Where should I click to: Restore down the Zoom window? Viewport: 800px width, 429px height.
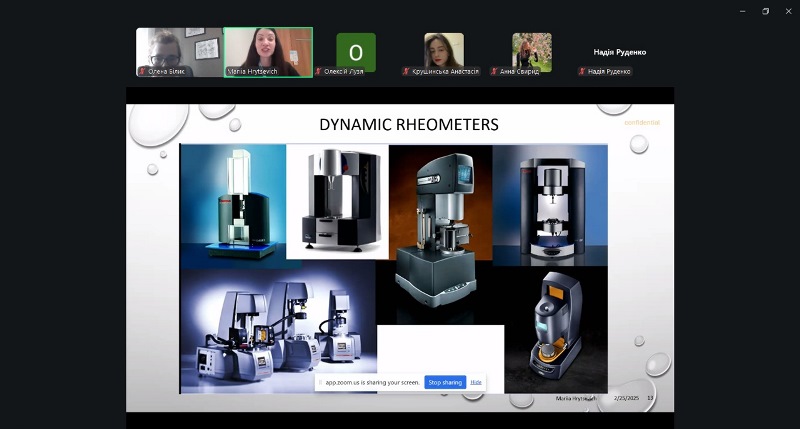point(765,11)
